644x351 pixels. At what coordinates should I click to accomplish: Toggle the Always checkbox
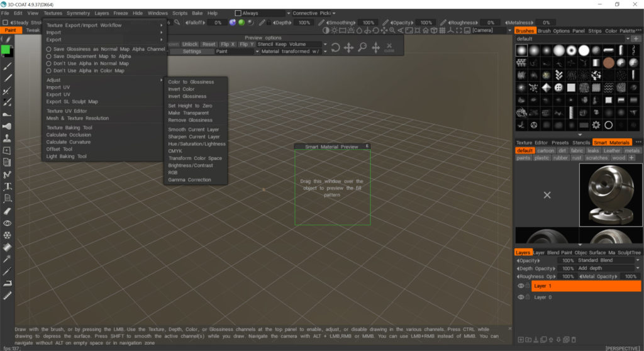click(238, 13)
